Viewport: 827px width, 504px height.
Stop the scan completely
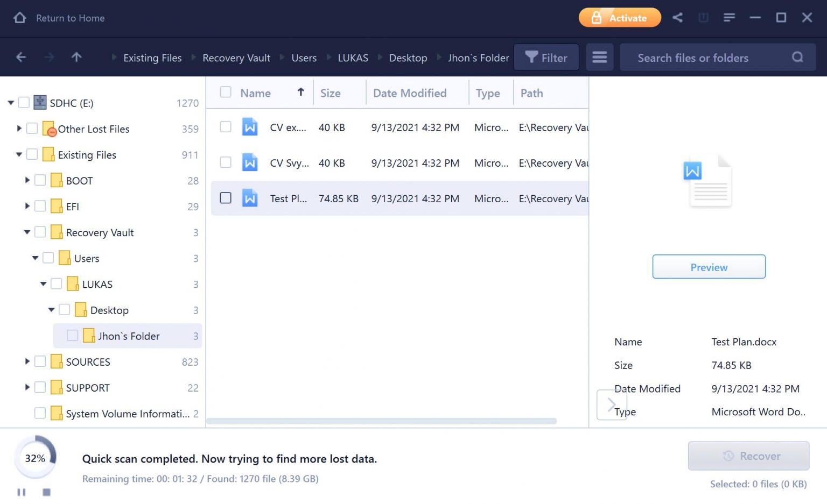[46, 492]
